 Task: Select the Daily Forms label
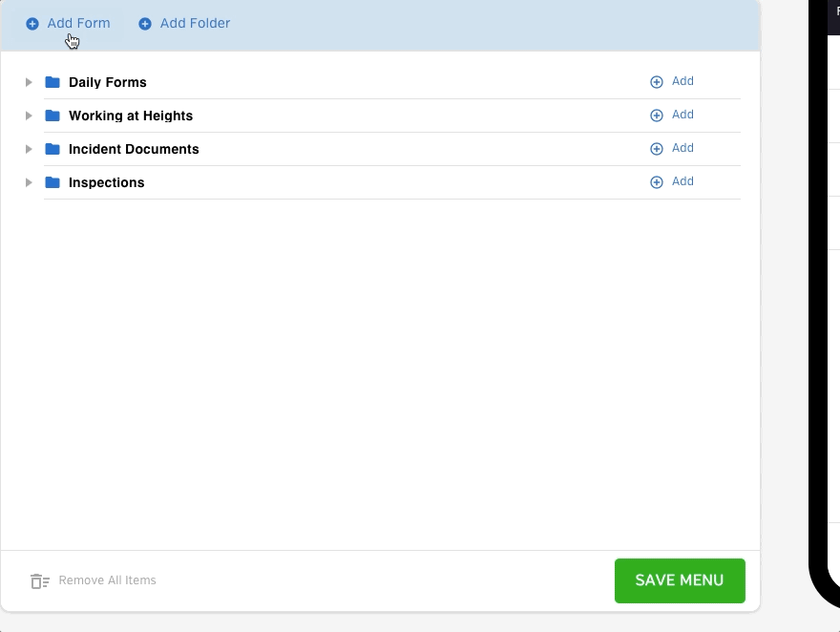(x=108, y=82)
